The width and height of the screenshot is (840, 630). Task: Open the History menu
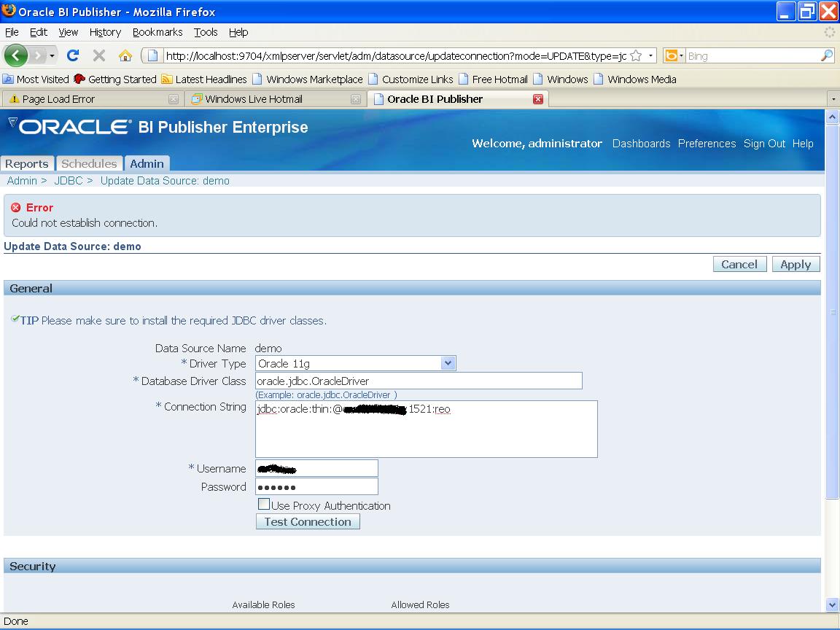[x=105, y=32]
